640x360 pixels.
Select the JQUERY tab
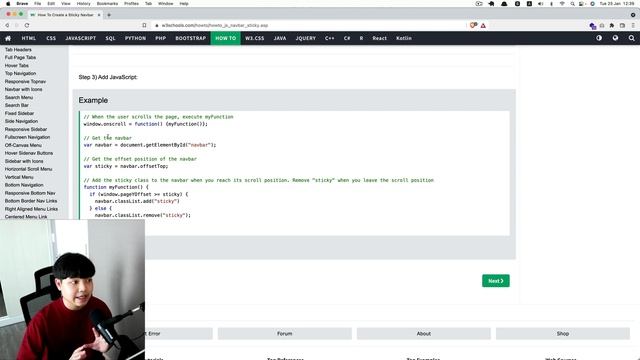[305, 38]
